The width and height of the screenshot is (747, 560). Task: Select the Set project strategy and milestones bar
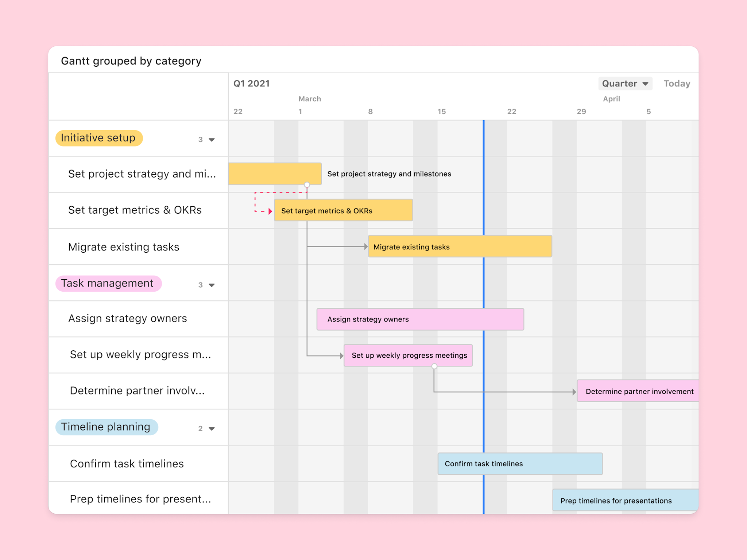[x=275, y=174]
